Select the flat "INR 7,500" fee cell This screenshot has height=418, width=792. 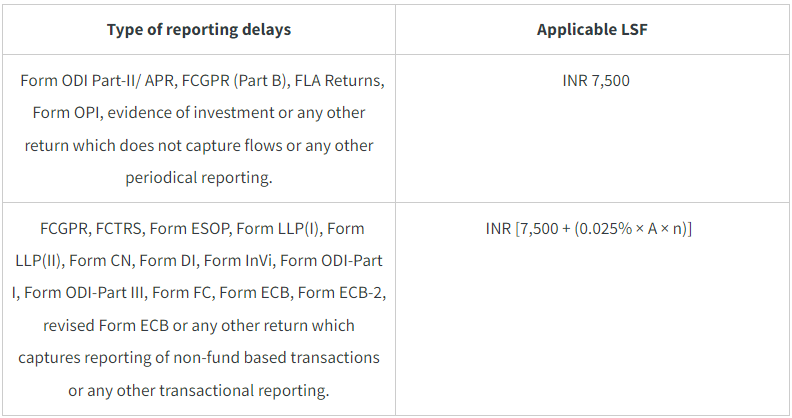tap(596, 81)
